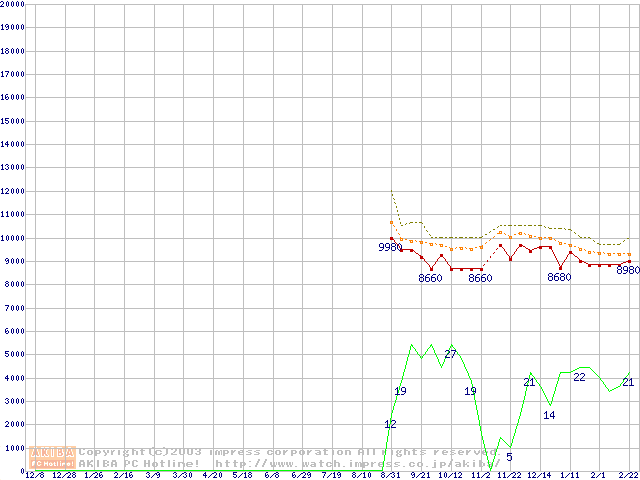The width and height of the screenshot is (640, 480).
Task: Select the 18000 y-axis label
Action: coord(12,51)
